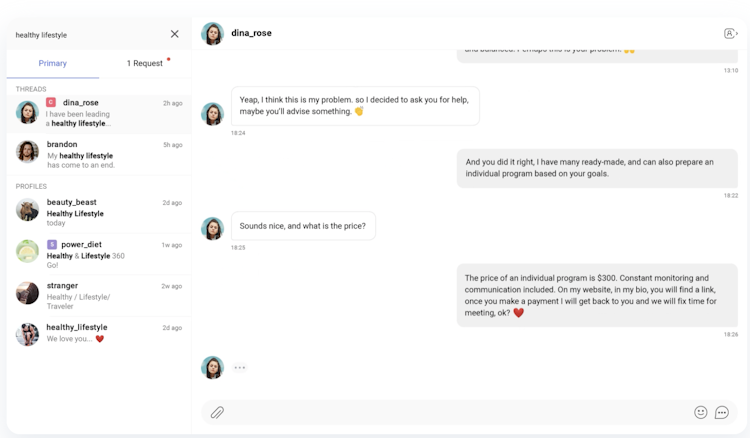Open the emoji picker

coord(701,412)
